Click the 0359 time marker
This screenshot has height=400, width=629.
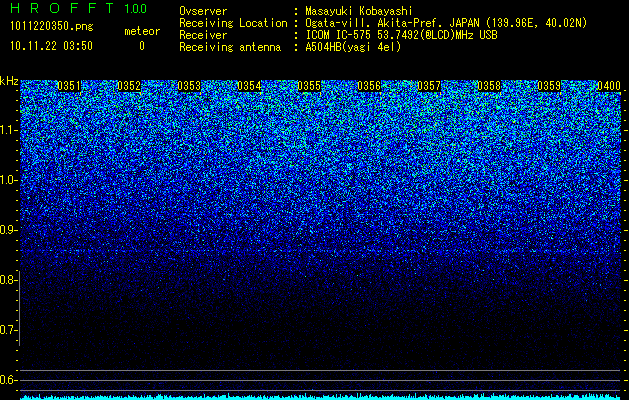549,86
